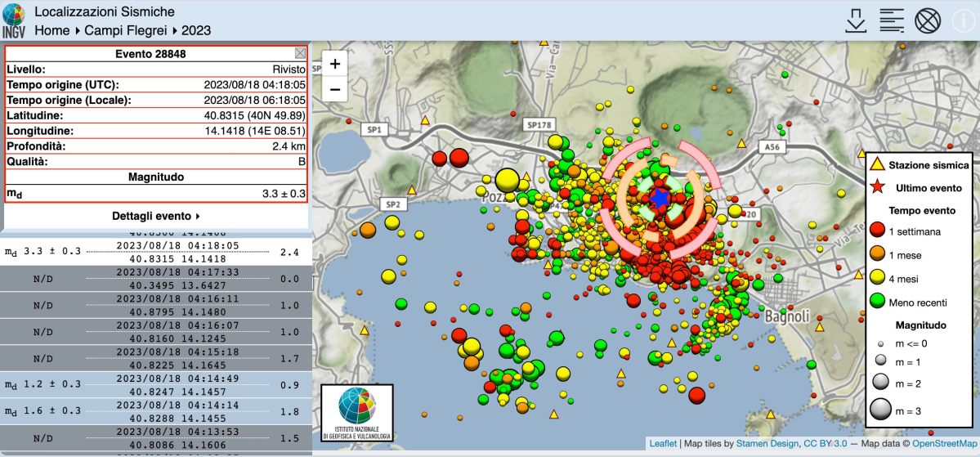Open the info icon at top right
Viewport: 980px width, 457px height.
tap(963, 20)
